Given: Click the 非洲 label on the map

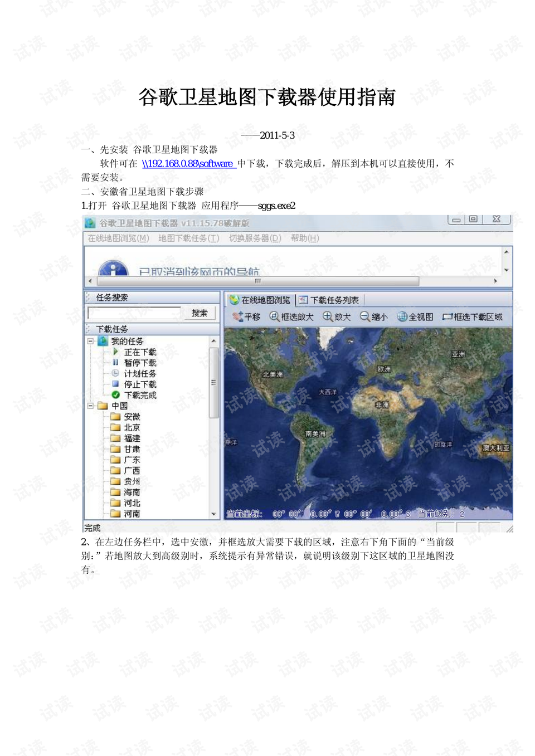Looking at the screenshot, I should click(x=382, y=404).
